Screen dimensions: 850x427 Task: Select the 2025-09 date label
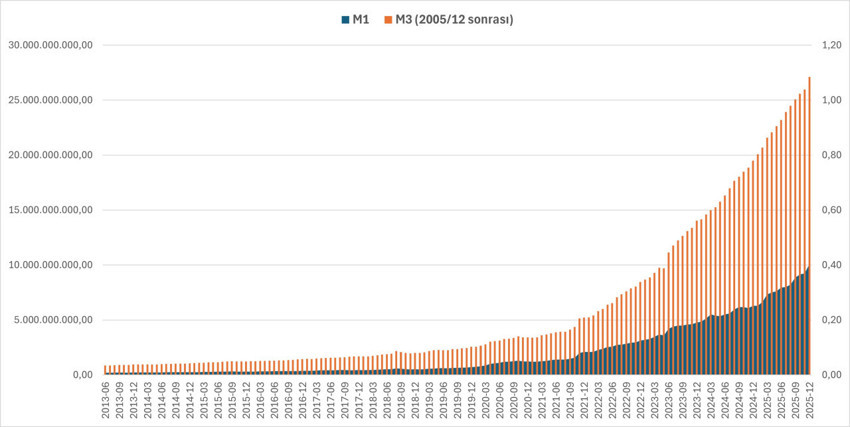[796, 399]
